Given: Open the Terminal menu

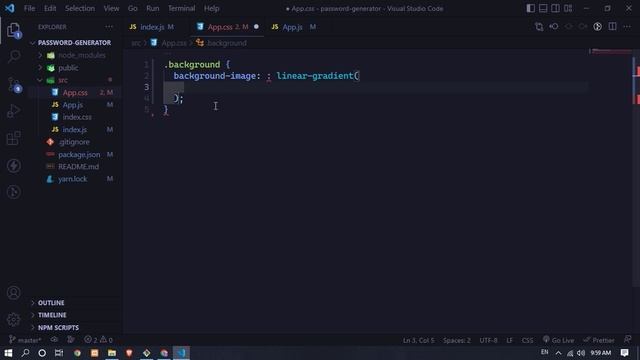Looking at the screenshot, I should click(181, 8).
